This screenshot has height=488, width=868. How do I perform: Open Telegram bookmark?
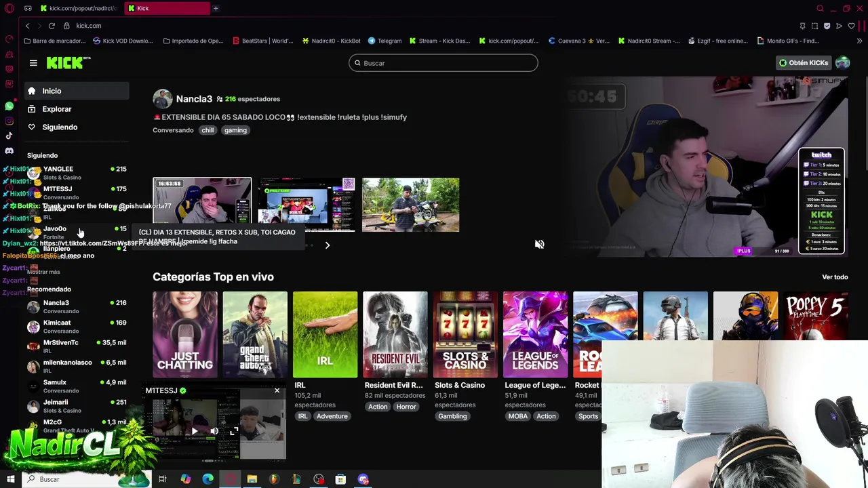coord(384,41)
